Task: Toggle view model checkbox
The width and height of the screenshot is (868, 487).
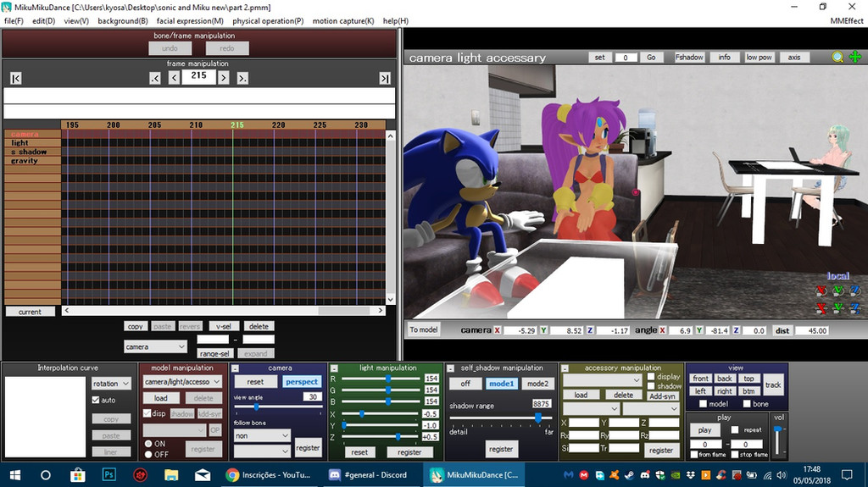Action: (703, 404)
